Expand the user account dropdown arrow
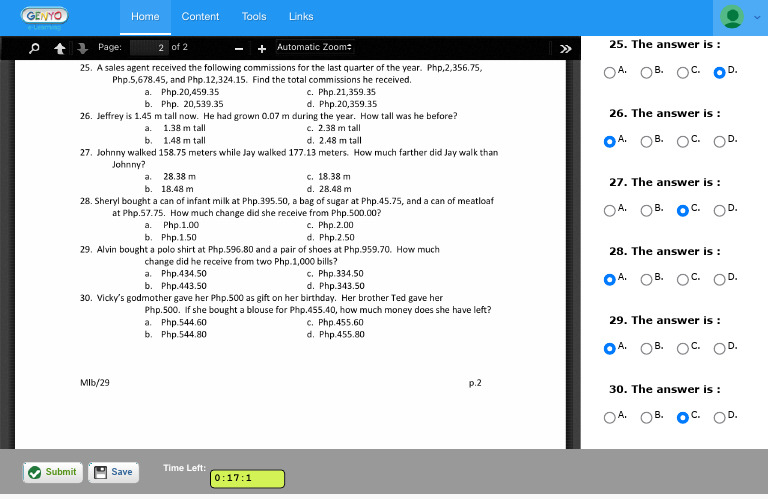768x499 pixels. [x=757, y=17]
